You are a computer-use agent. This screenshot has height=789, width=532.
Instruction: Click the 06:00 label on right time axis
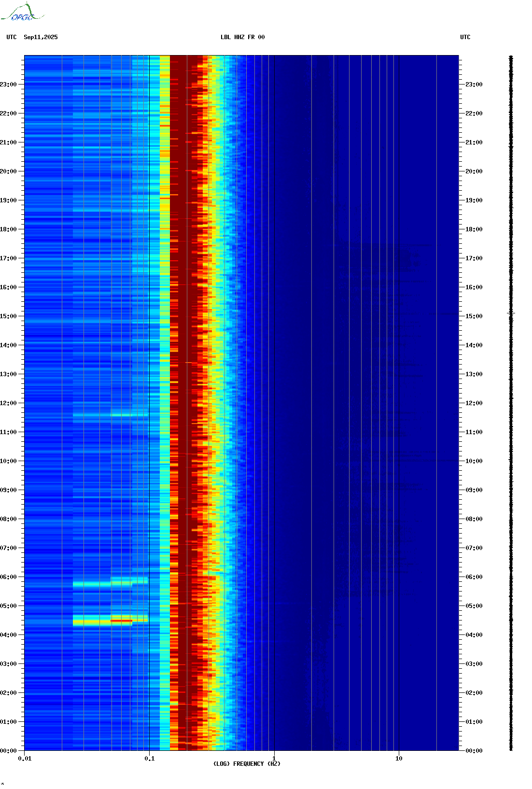coord(474,577)
